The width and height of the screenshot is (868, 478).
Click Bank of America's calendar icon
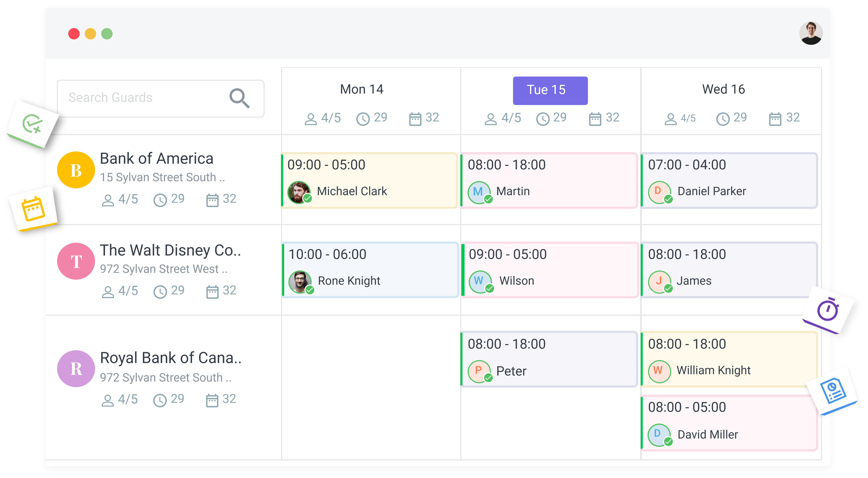tap(212, 200)
